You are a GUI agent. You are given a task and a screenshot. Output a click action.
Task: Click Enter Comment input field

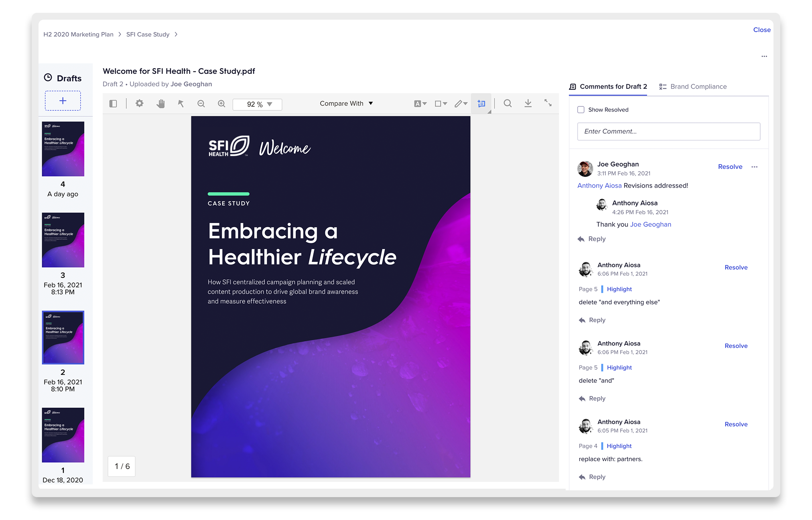click(668, 131)
